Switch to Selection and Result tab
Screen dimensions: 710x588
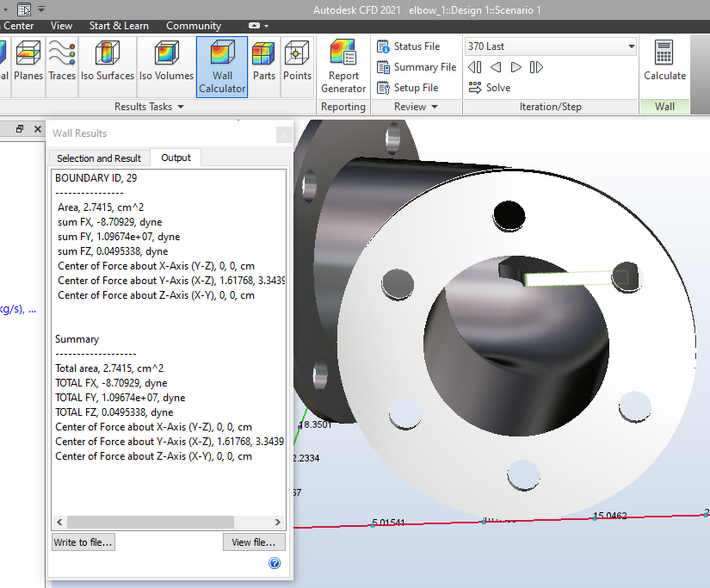(99, 158)
